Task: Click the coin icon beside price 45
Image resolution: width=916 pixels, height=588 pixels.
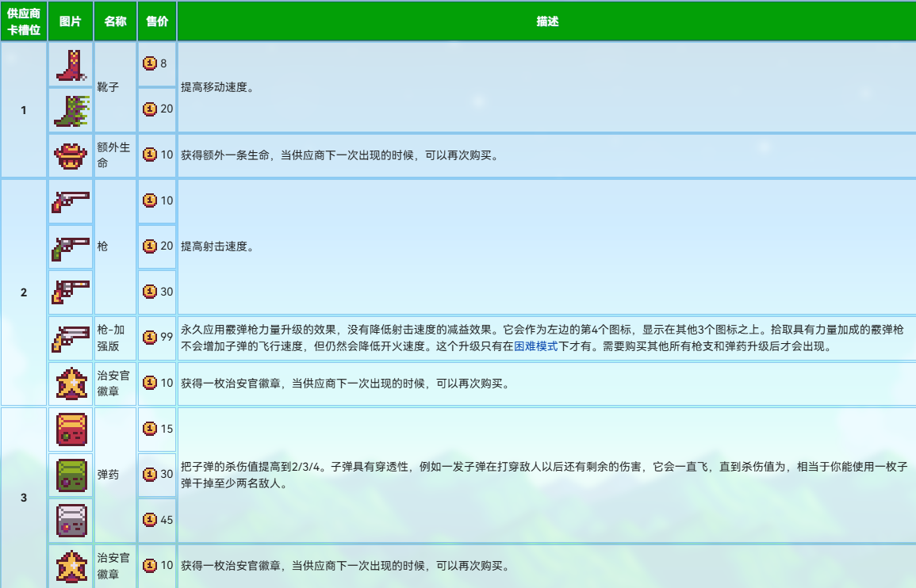Action: (149, 520)
